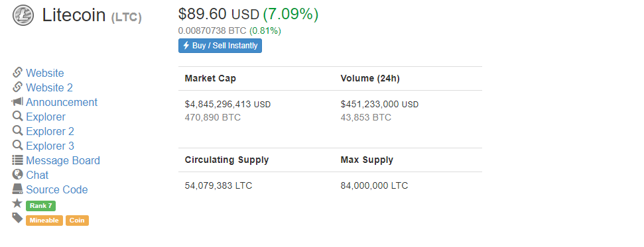Image resolution: width=644 pixels, height=247 pixels.
Task: Click the globe icon beside Chat
Action: click(x=17, y=174)
